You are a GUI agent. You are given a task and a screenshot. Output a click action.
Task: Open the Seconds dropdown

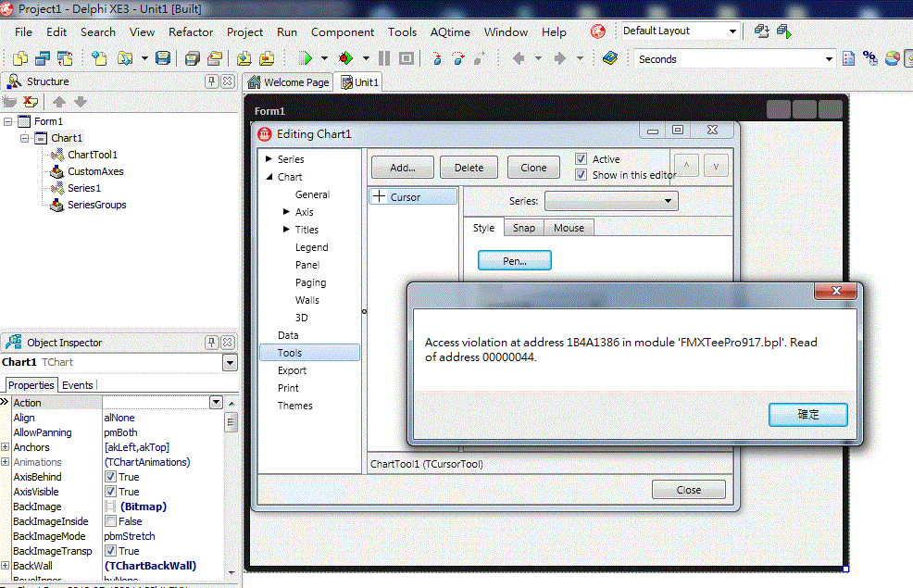[829, 59]
